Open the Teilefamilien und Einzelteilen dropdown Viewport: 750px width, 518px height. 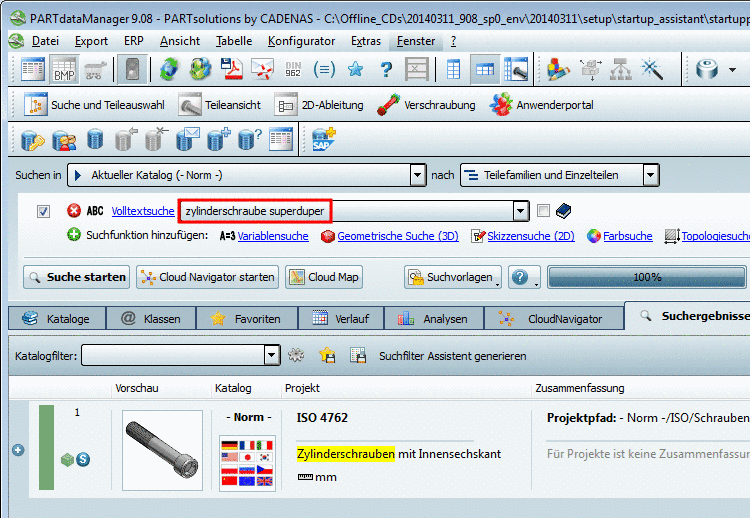pos(651,175)
